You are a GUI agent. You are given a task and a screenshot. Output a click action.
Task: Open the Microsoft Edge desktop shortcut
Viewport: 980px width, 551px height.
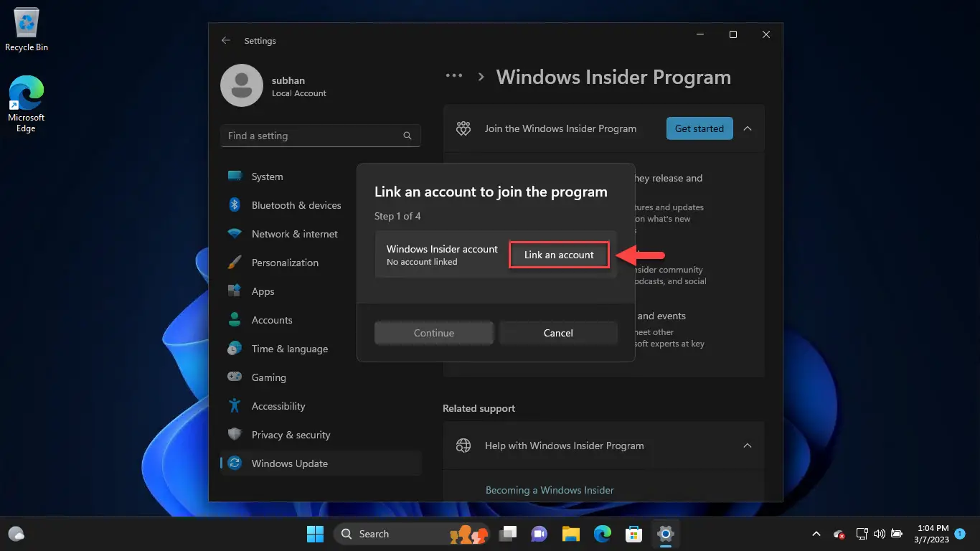click(x=27, y=104)
